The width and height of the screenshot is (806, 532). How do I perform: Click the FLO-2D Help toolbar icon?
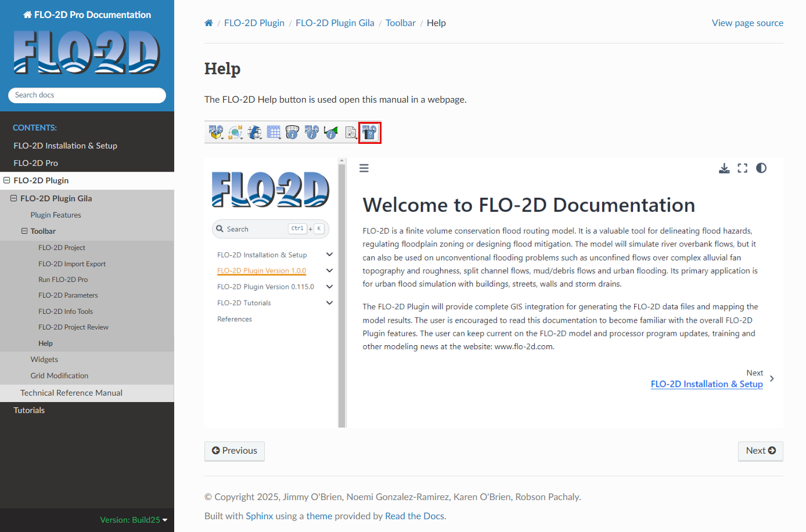pos(370,133)
